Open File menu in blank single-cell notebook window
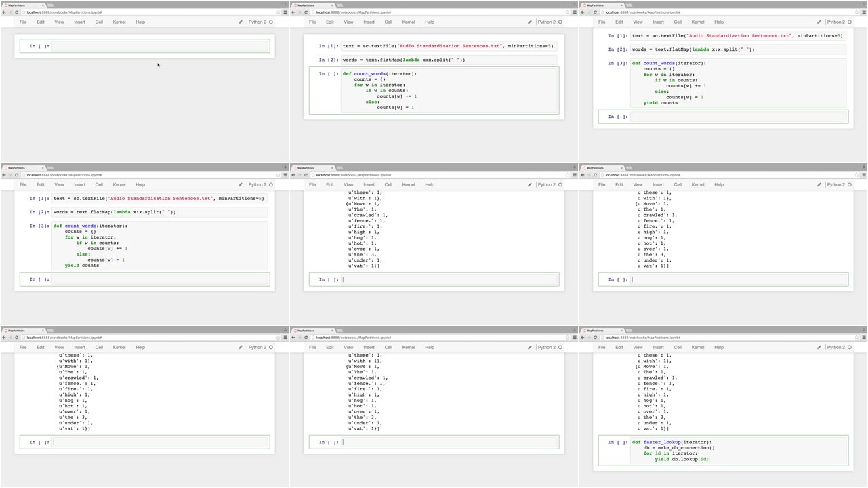 tap(23, 22)
